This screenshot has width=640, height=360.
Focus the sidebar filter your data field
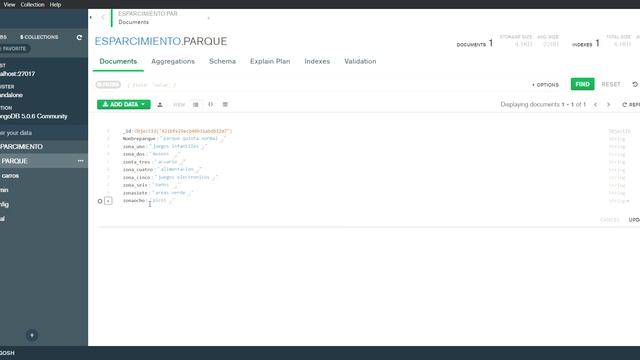[x=44, y=133]
